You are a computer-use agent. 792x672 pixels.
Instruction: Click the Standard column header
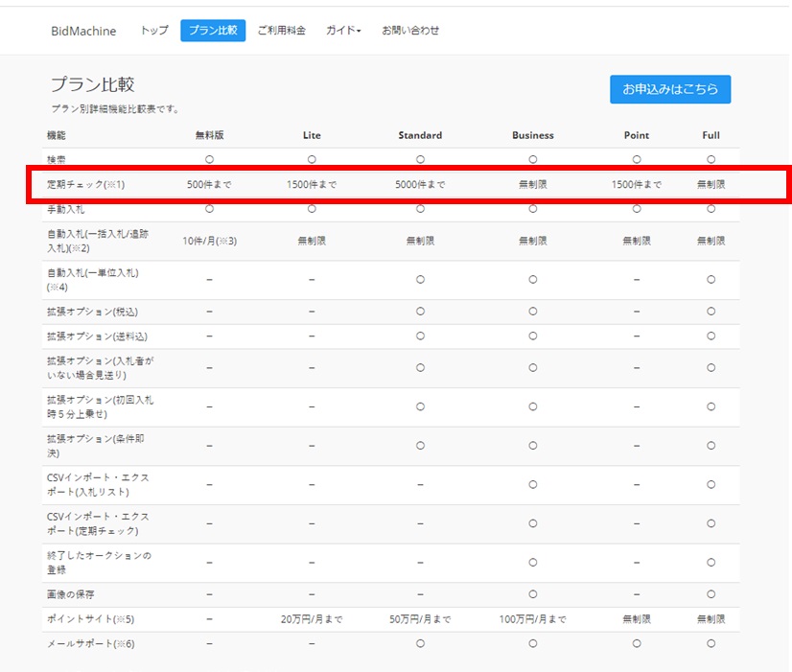click(x=420, y=135)
